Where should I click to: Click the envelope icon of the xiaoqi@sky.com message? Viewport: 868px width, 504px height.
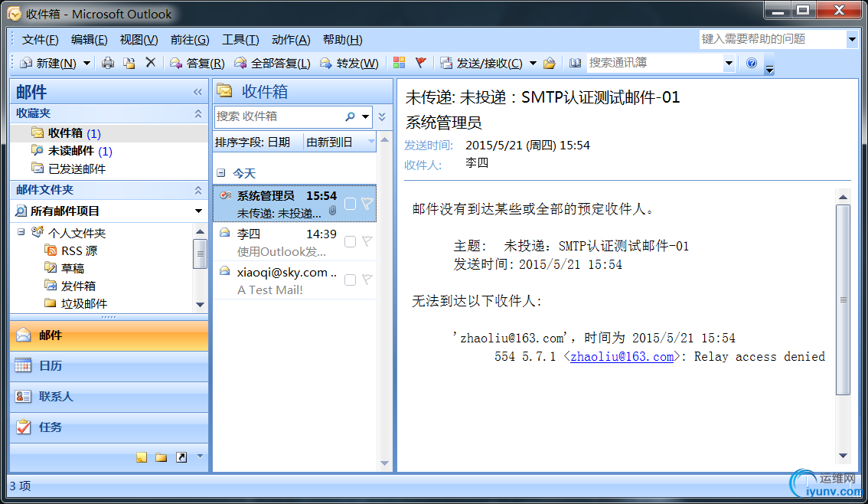(225, 271)
